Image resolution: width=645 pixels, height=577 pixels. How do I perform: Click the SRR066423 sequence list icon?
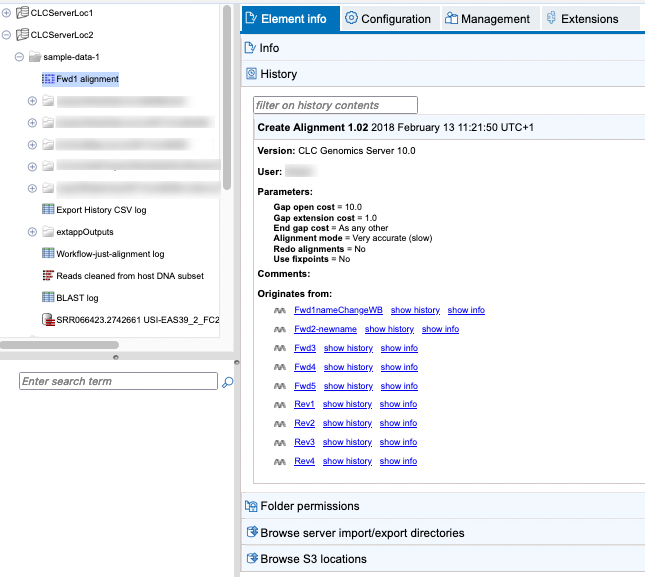pyautogui.click(x=48, y=320)
